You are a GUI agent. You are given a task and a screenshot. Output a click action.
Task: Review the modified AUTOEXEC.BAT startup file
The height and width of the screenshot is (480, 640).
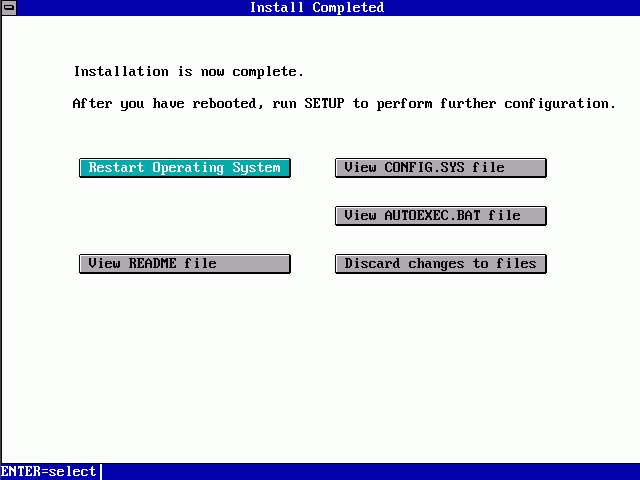click(x=440, y=216)
